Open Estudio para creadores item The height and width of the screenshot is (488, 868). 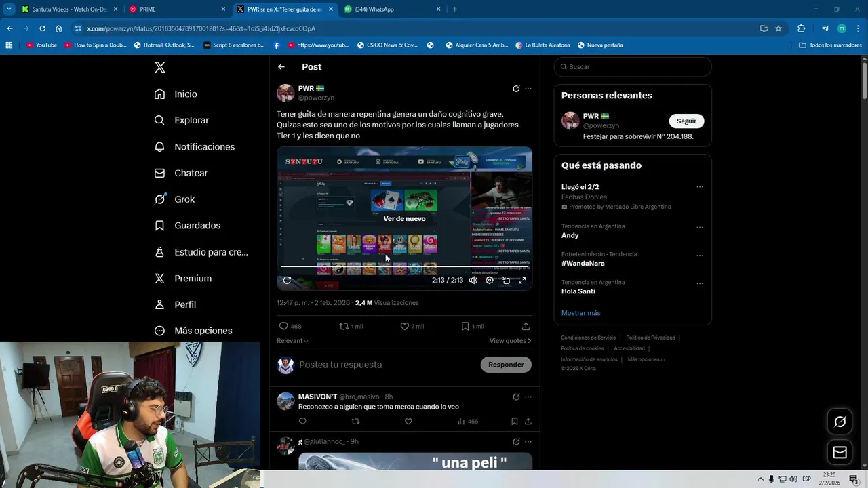pyautogui.click(x=201, y=251)
